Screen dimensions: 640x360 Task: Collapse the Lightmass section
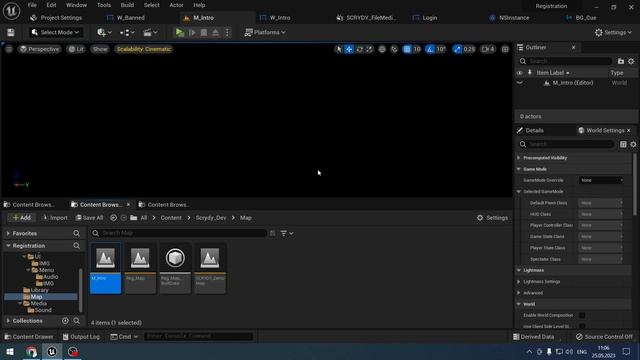[x=519, y=270]
